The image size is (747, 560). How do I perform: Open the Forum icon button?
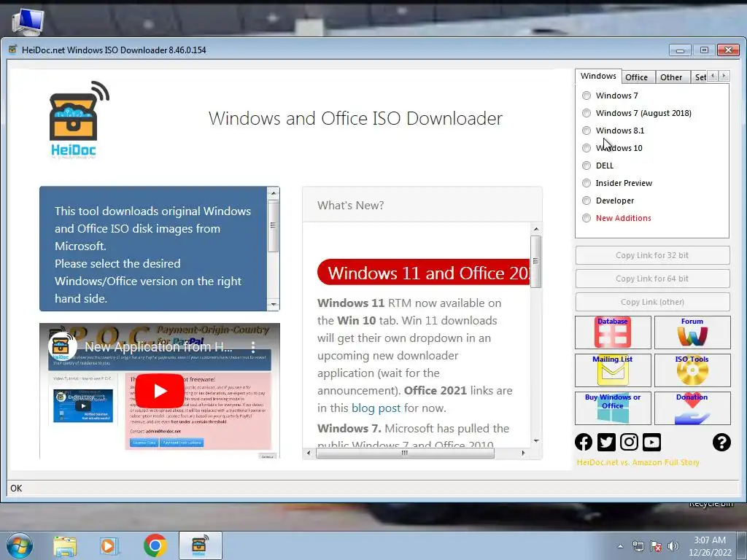(x=692, y=332)
